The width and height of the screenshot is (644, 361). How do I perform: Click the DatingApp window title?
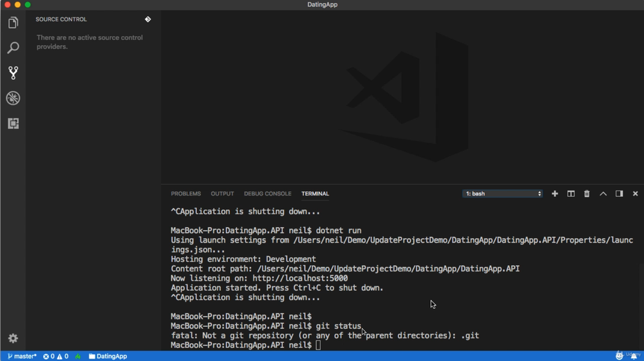(x=323, y=5)
